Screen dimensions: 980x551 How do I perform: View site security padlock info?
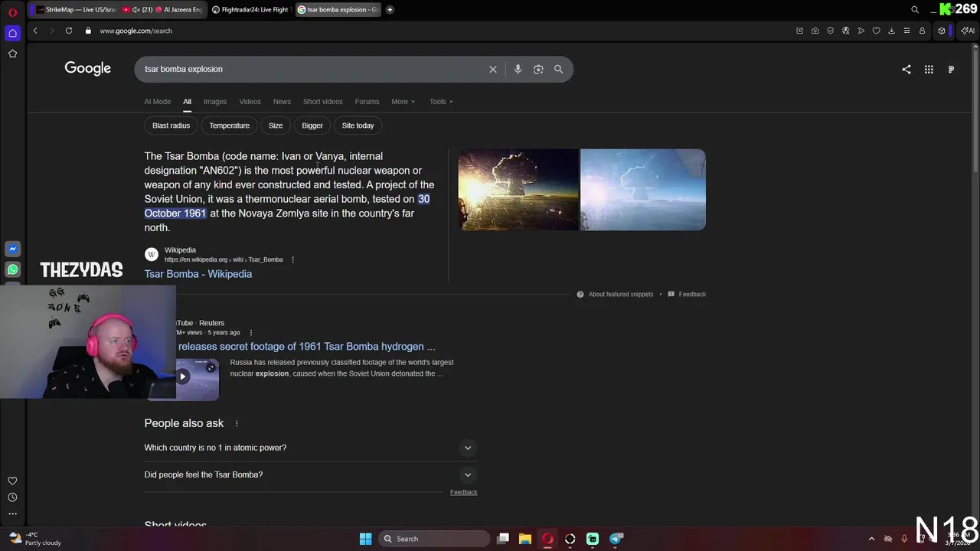tap(88, 31)
